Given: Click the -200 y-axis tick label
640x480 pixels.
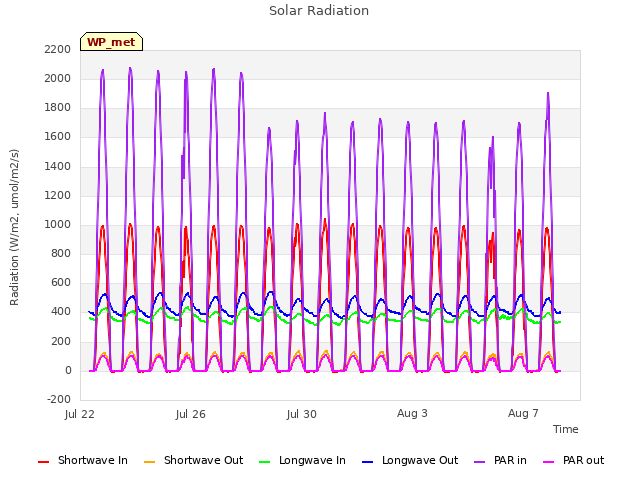Looking at the screenshot, I should (59, 399).
